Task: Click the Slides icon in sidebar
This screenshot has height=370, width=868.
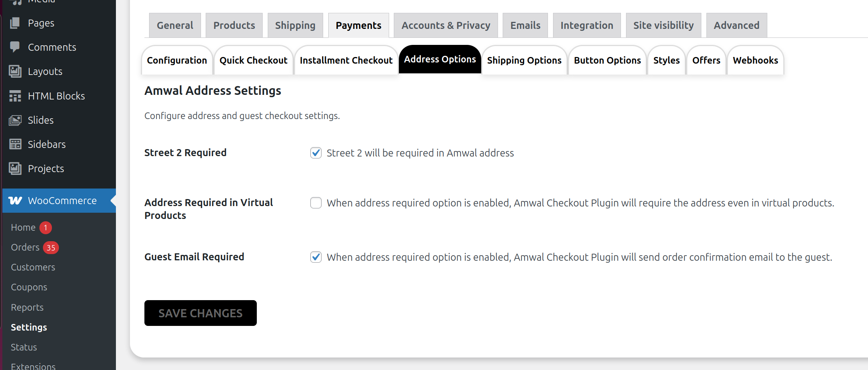Action: 15,120
